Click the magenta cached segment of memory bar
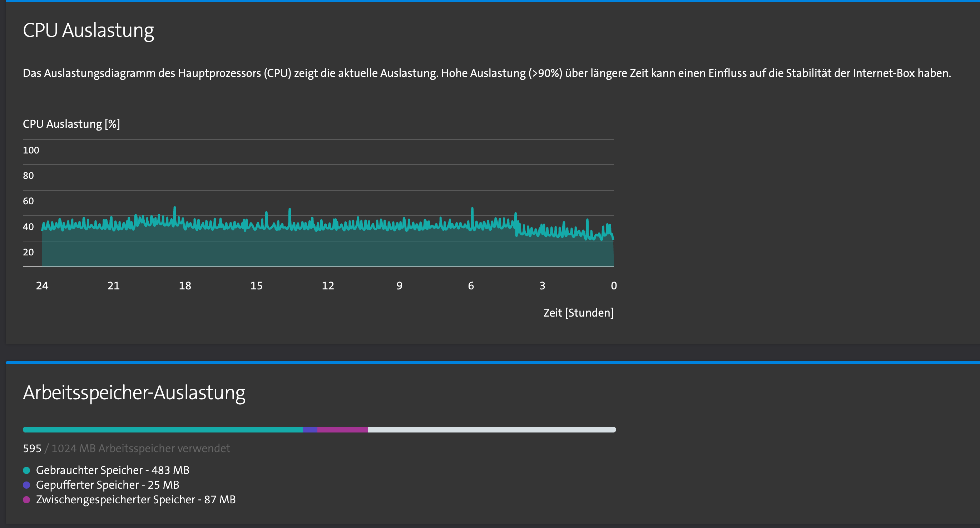Image resolution: width=980 pixels, height=528 pixels. coord(342,429)
